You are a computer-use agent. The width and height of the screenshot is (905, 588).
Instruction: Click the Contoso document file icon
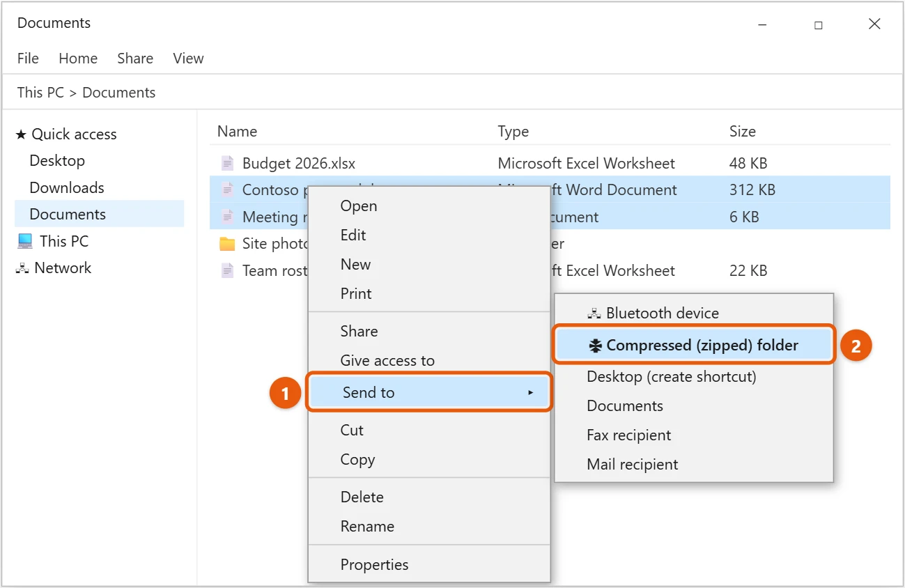click(227, 189)
